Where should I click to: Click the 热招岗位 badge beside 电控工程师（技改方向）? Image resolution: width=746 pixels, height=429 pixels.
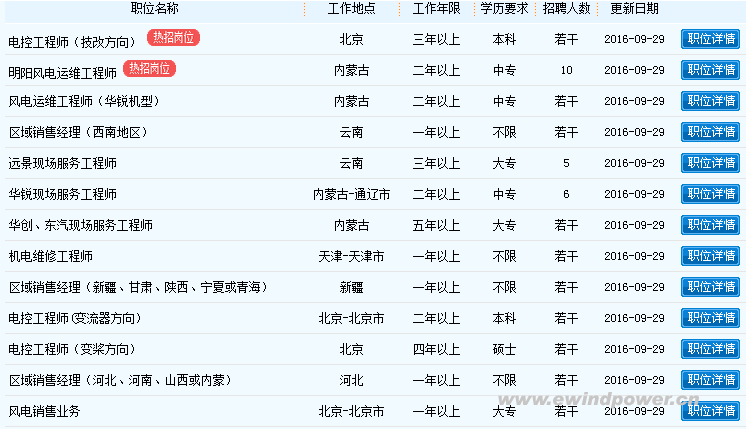click(174, 37)
